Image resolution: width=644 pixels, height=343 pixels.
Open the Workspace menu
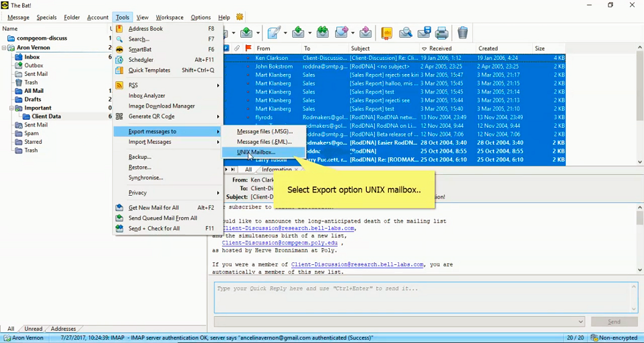coord(170,17)
